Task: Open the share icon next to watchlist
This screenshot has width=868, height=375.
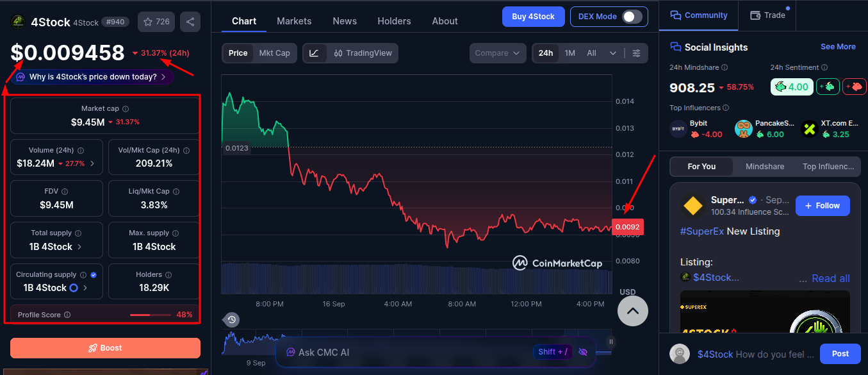Action: (190, 22)
